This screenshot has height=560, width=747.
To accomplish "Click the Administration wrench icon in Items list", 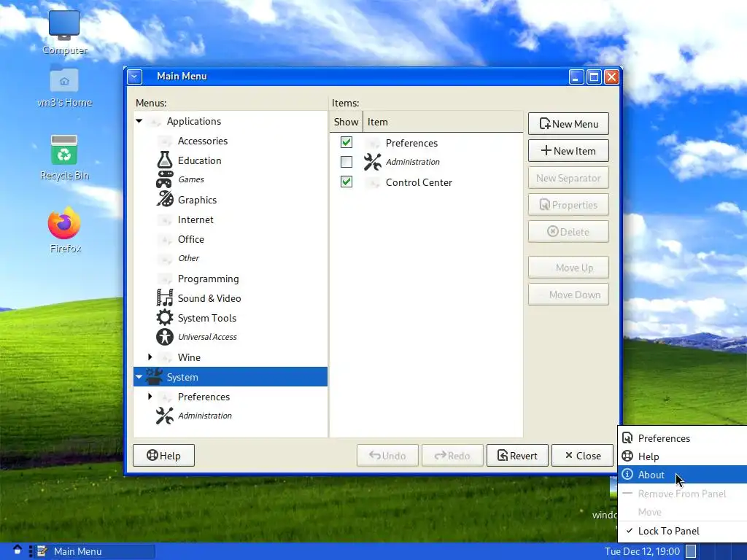I will click(x=373, y=162).
